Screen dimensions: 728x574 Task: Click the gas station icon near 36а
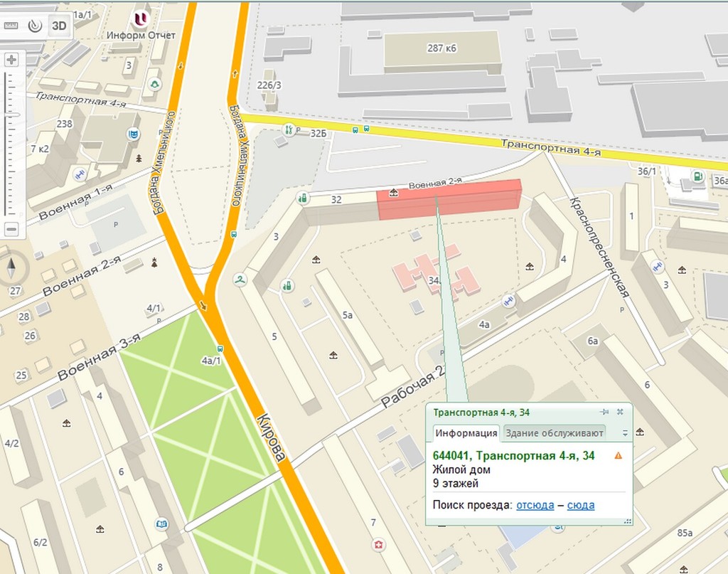[x=699, y=176]
